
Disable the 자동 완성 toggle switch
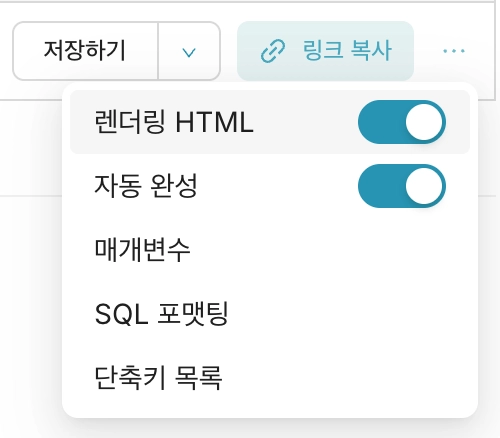pos(402,186)
